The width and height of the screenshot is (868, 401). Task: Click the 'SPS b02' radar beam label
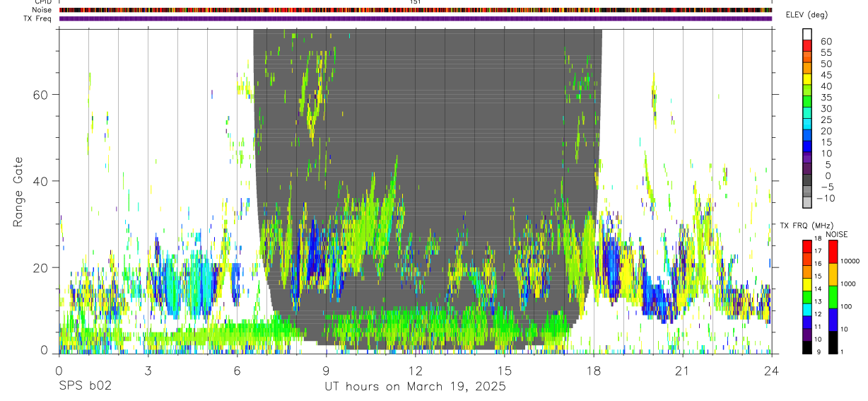(85, 387)
